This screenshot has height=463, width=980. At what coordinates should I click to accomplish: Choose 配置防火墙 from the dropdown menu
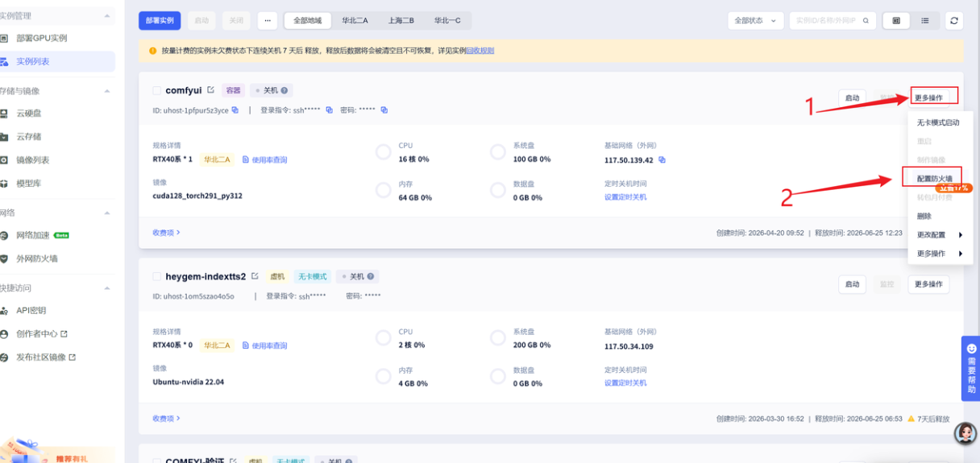pyautogui.click(x=935, y=179)
